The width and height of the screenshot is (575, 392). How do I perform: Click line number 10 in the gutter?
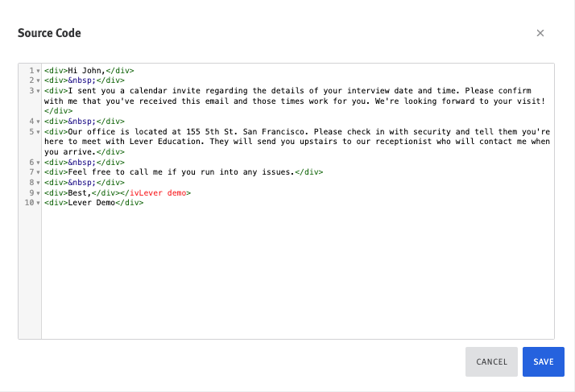pyautogui.click(x=29, y=203)
